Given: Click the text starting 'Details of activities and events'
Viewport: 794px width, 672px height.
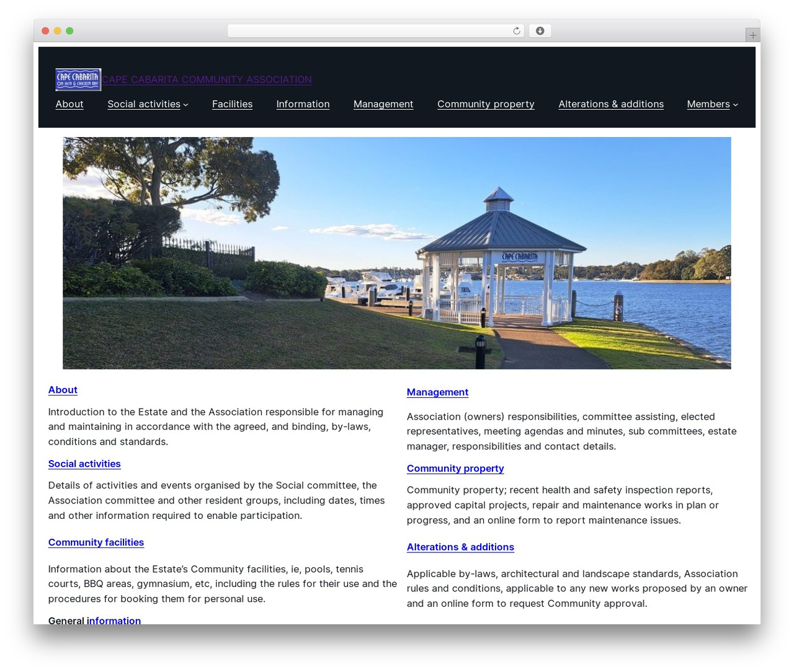Looking at the screenshot, I should pyautogui.click(x=216, y=500).
